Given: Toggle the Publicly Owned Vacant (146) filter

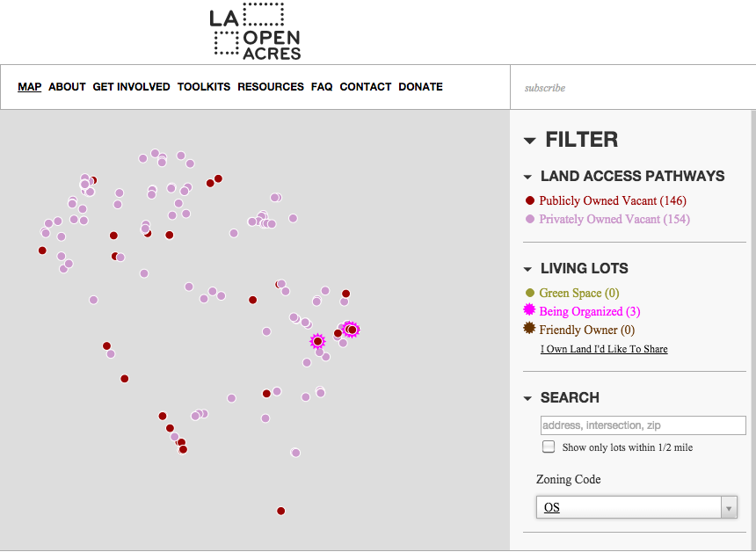Looking at the screenshot, I should (612, 201).
